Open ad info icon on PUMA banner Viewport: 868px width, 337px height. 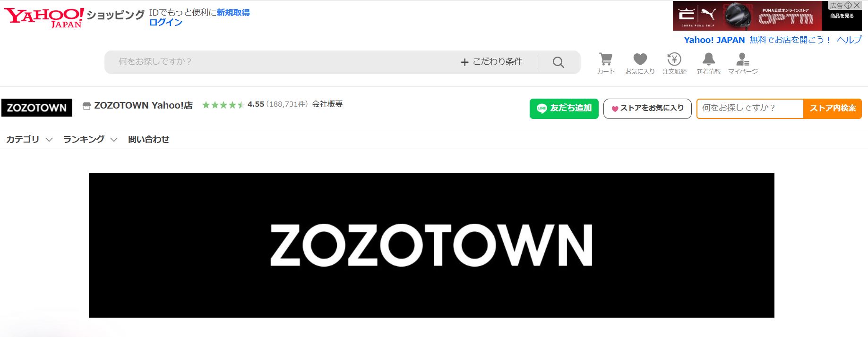click(848, 5)
